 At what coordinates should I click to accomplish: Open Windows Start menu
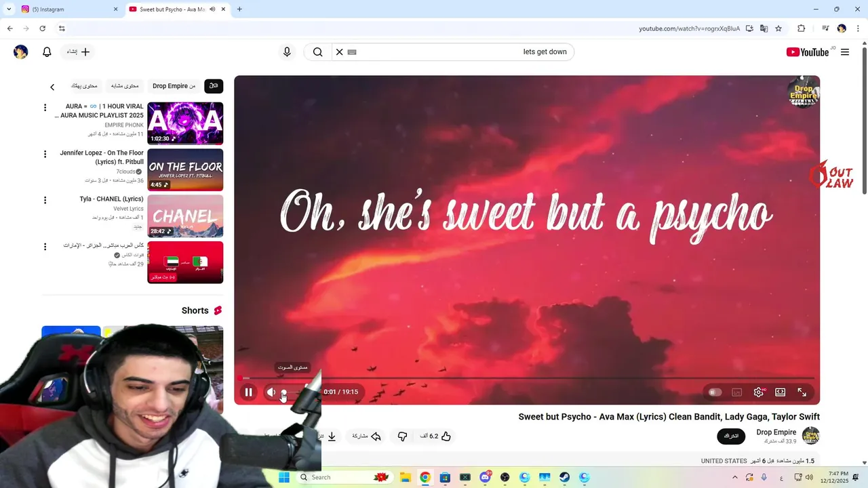click(284, 477)
